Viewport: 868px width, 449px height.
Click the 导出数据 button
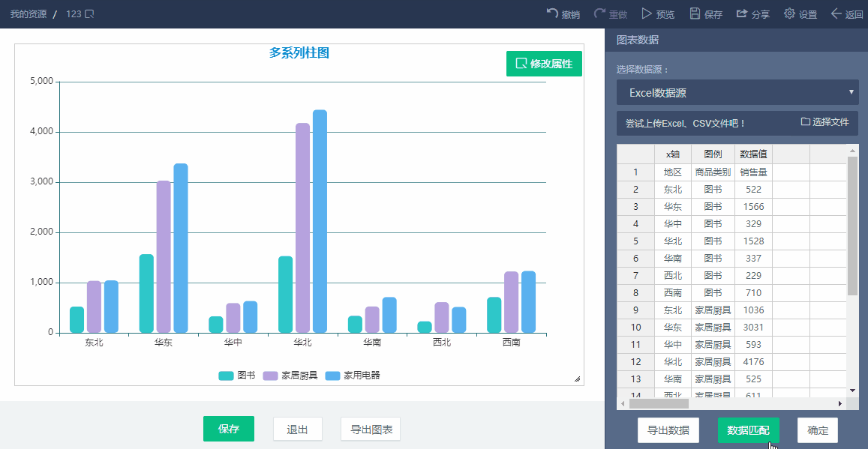[x=668, y=430]
